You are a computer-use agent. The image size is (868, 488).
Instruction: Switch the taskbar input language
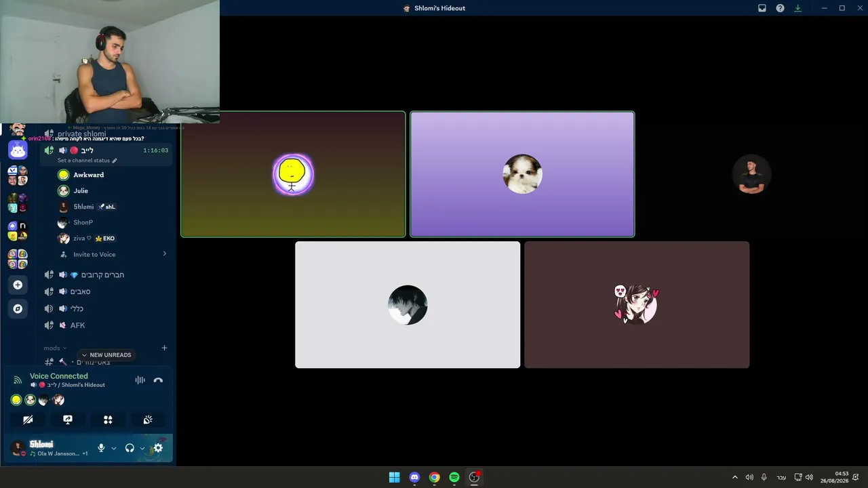point(781,477)
